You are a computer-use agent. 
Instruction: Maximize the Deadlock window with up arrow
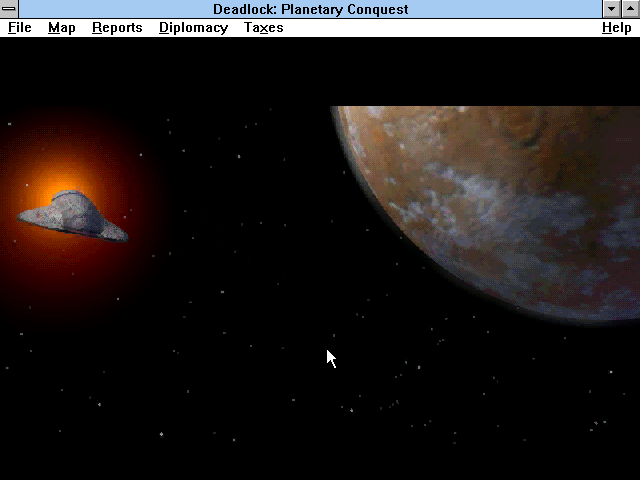(x=630, y=9)
